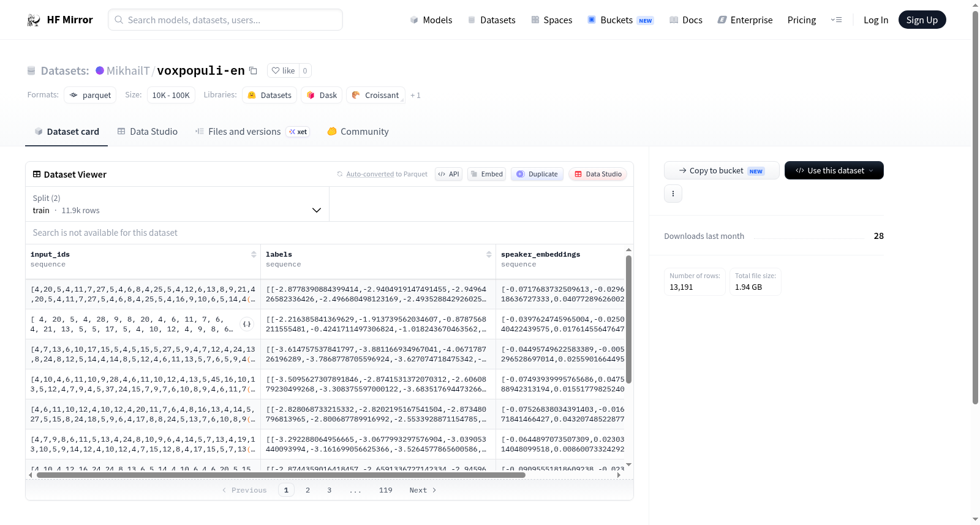This screenshot has width=980, height=525.
Task: Open the Docs navigation link
Action: tap(686, 20)
